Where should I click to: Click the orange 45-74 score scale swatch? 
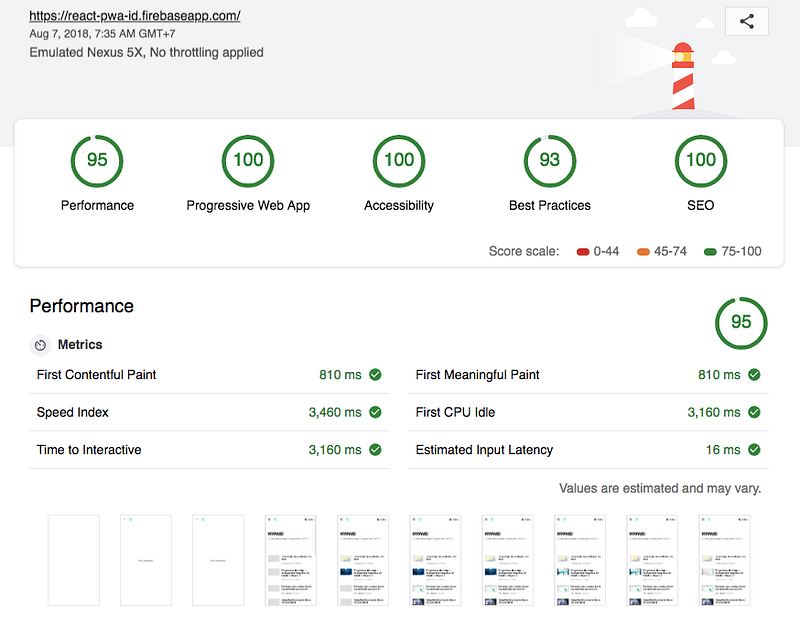[x=643, y=252]
